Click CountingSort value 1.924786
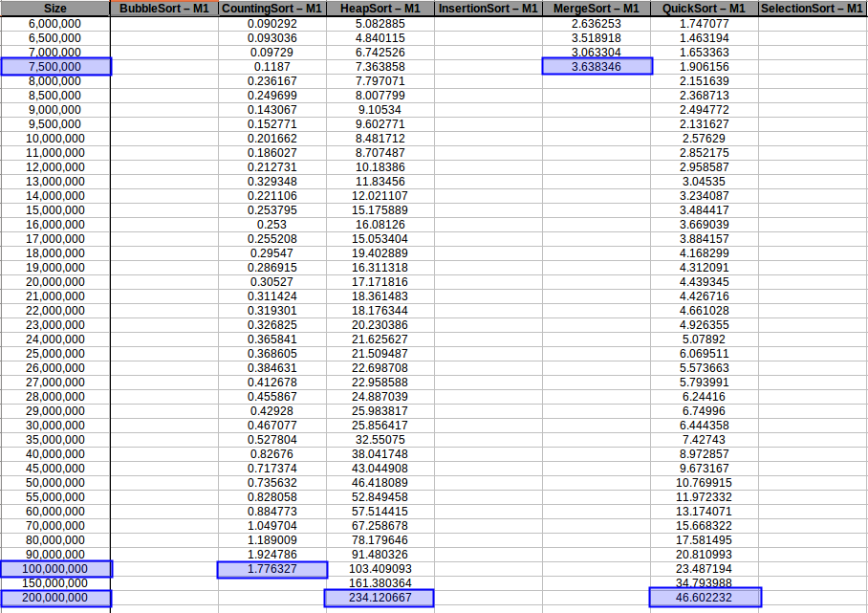Screen dimensions: 868x613 pos(271,555)
